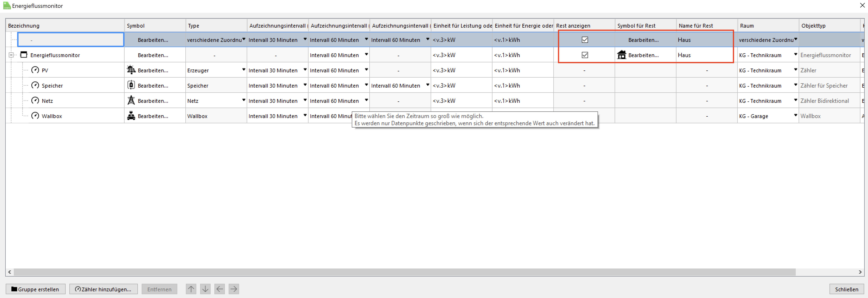The height and width of the screenshot is (298, 868).
Task: Click the house icon in Symbol für Rest
Action: (x=622, y=55)
